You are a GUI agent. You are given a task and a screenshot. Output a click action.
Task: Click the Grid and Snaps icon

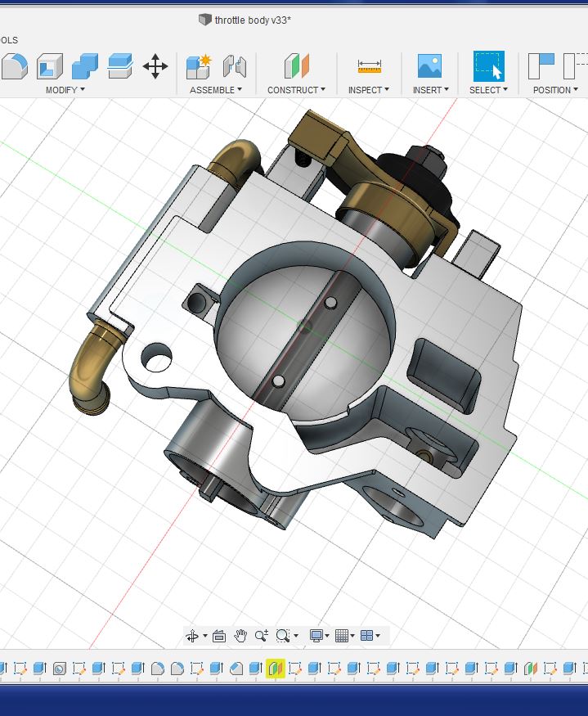[342, 636]
